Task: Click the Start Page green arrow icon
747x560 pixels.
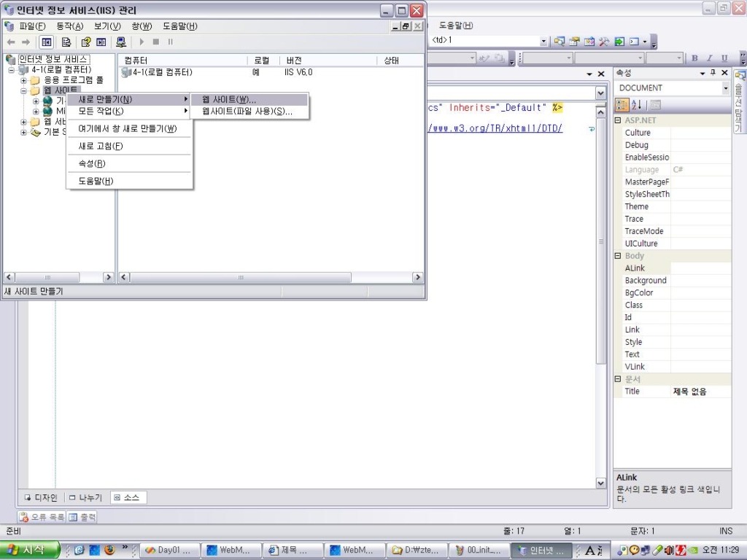Action: click(619, 42)
